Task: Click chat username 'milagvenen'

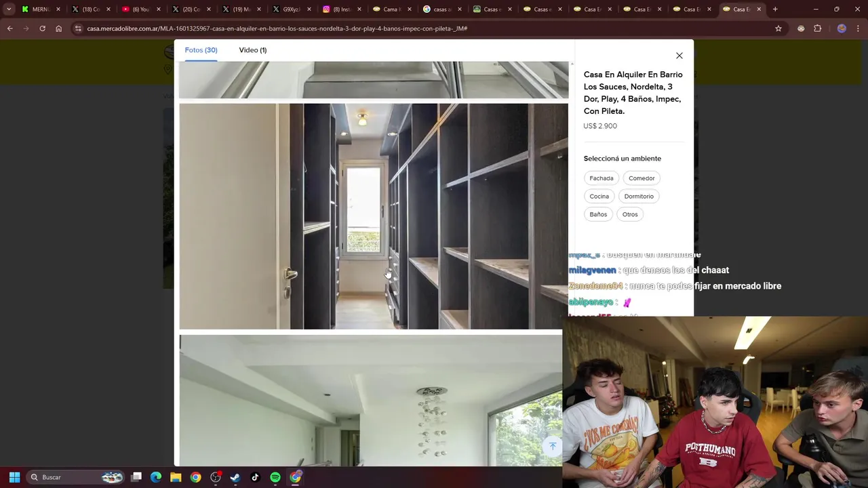Action: click(593, 270)
